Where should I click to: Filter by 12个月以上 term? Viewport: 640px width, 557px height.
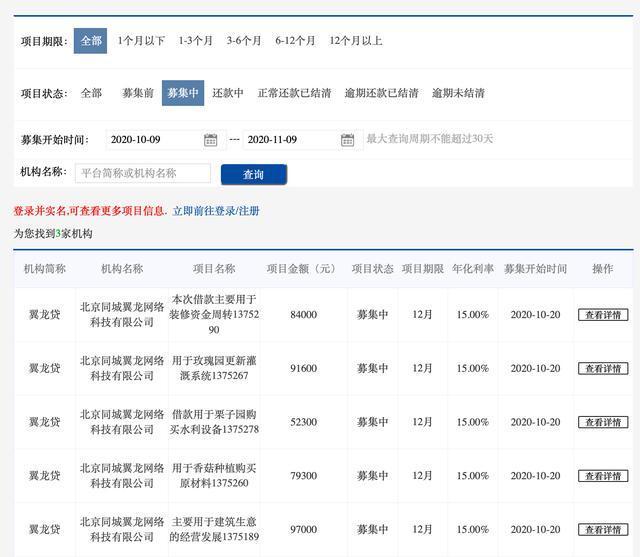coord(356,41)
